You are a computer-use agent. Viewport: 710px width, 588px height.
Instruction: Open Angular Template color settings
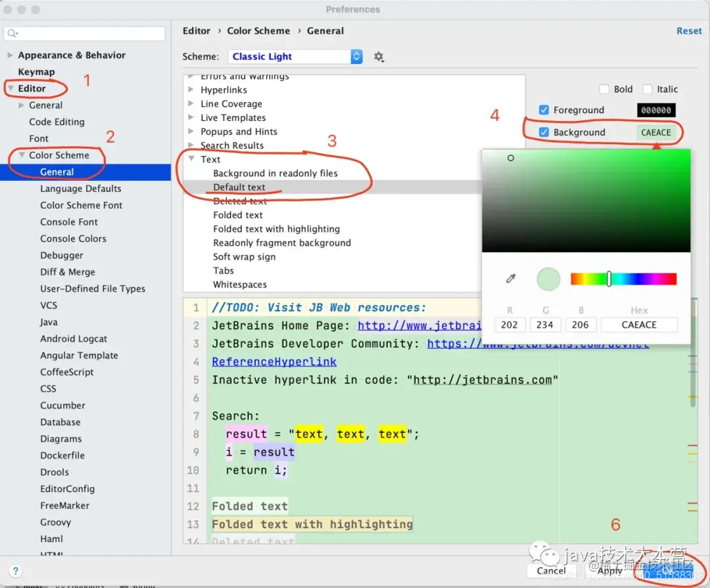[x=79, y=356]
